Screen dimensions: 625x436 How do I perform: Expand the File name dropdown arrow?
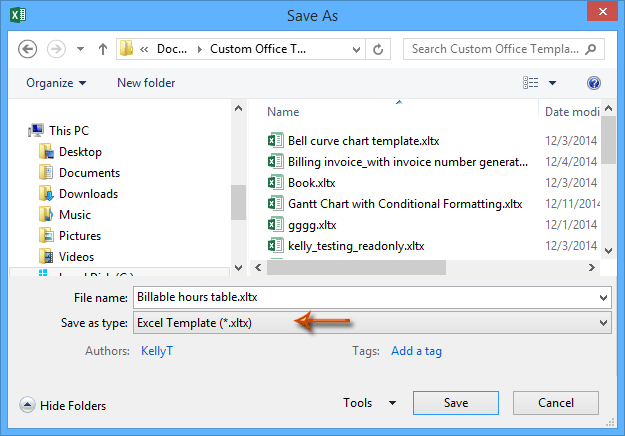click(603, 298)
